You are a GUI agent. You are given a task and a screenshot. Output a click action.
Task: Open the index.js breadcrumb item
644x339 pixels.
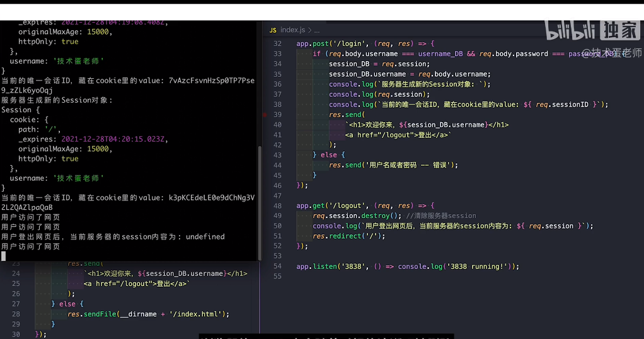click(x=292, y=30)
